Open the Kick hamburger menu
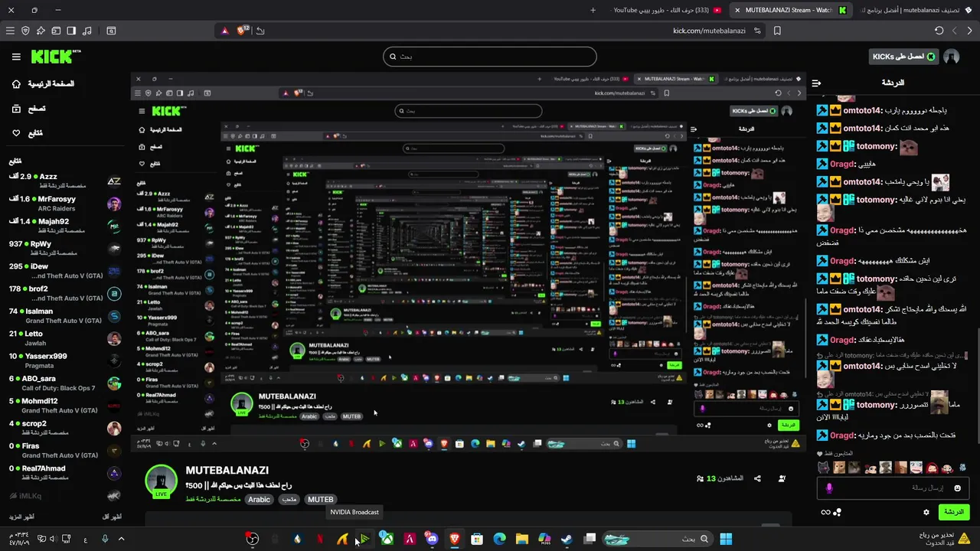Viewport: 980px width, 551px height. pos(16,57)
